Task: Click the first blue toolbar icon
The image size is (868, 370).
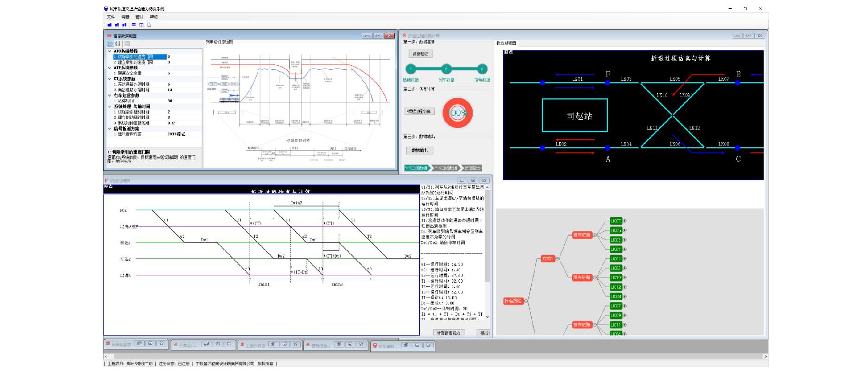Action: (x=110, y=25)
